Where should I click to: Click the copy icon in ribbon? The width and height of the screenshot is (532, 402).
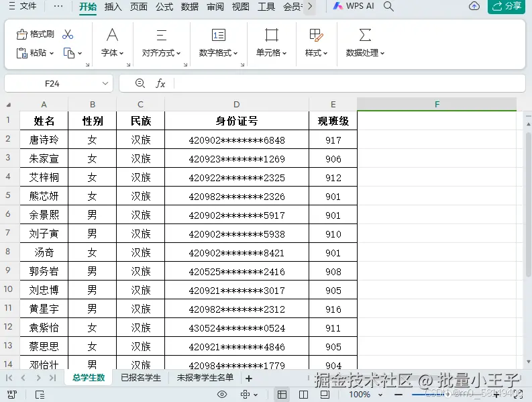69,53
